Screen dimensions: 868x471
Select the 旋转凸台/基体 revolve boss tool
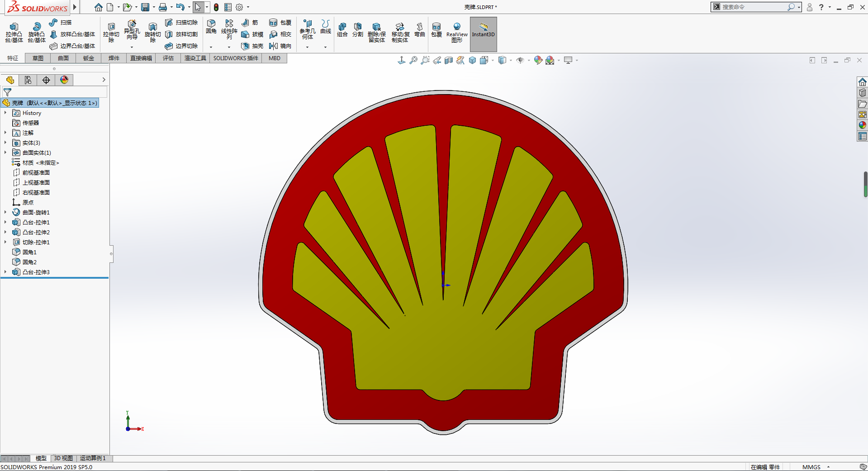coord(37,32)
